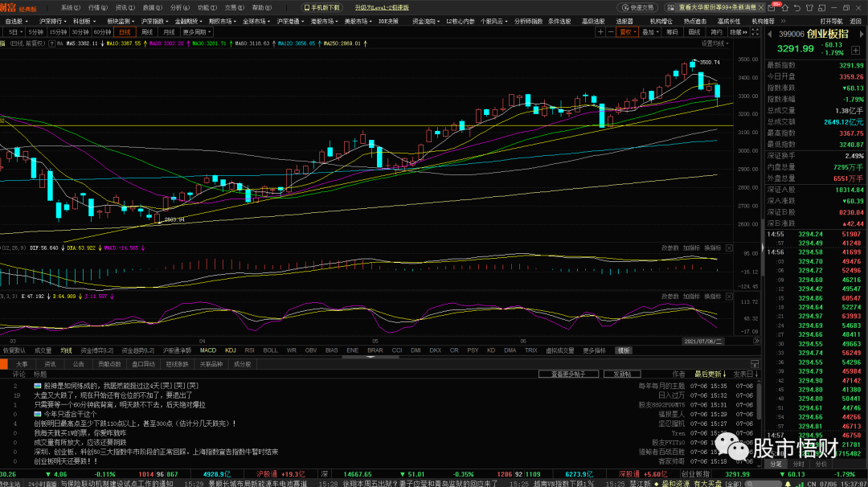Toggle the MACD indicator
The height and width of the screenshot is (487, 868).
(x=208, y=350)
